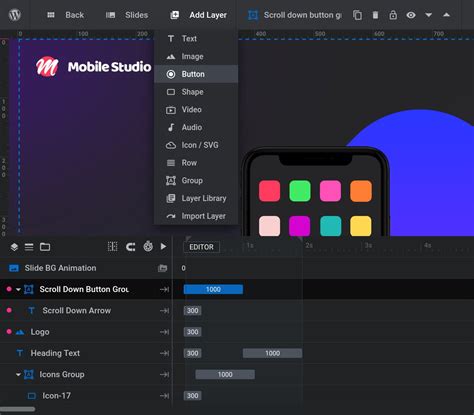
Task: Toggle layer visibility eye icon
Action: (x=411, y=15)
